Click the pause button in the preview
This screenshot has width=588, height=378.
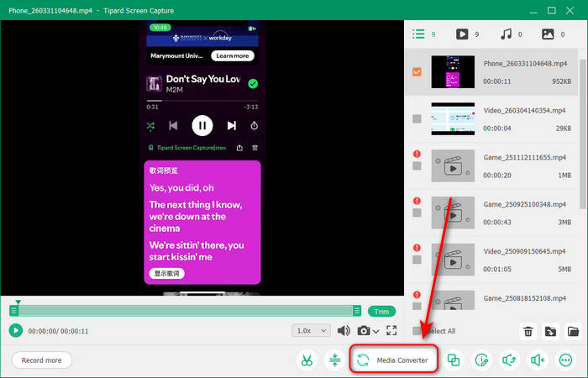coord(202,126)
